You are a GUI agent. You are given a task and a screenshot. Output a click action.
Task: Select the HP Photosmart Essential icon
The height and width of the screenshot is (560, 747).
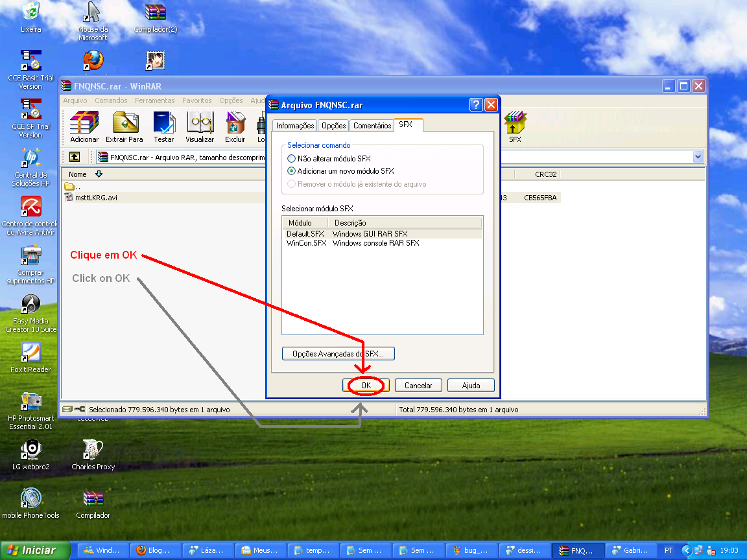30,410
